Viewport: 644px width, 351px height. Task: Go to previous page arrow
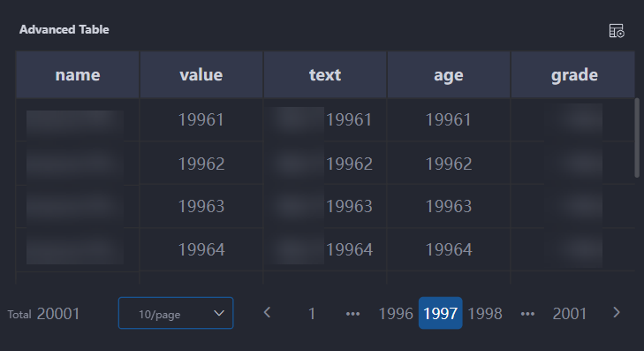coord(268,313)
